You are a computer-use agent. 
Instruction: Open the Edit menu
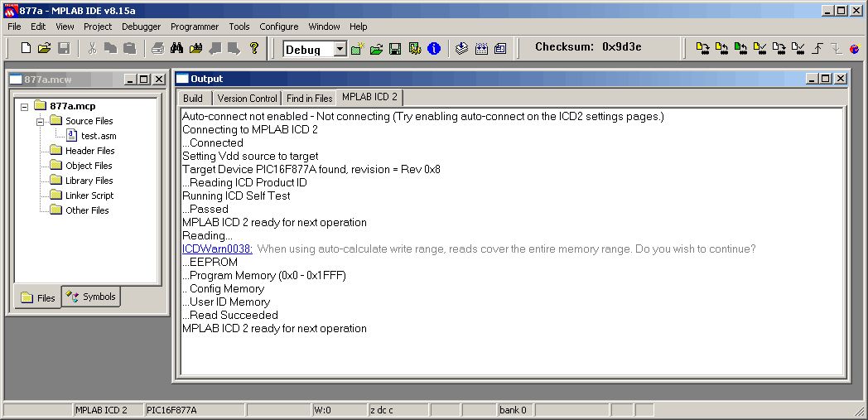[38, 27]
